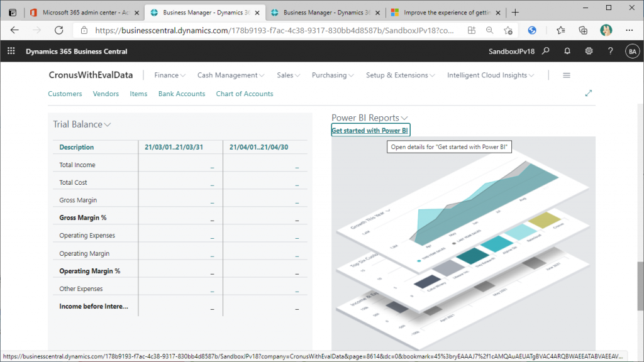Click the hamburger more-menu icon in navigation bar
Image resolution: width=644 pixels, height=362 pixels.
click(567, 75)
